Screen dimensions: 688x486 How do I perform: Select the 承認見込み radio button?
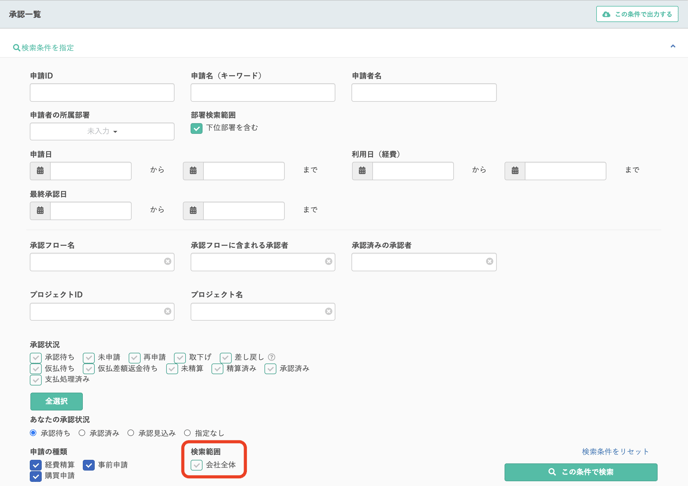coord(130,433)
